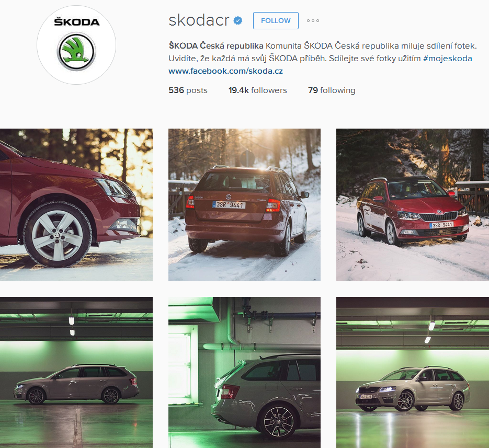Click the blue verified badge icon
489x448 pixels.
(238, 21)
